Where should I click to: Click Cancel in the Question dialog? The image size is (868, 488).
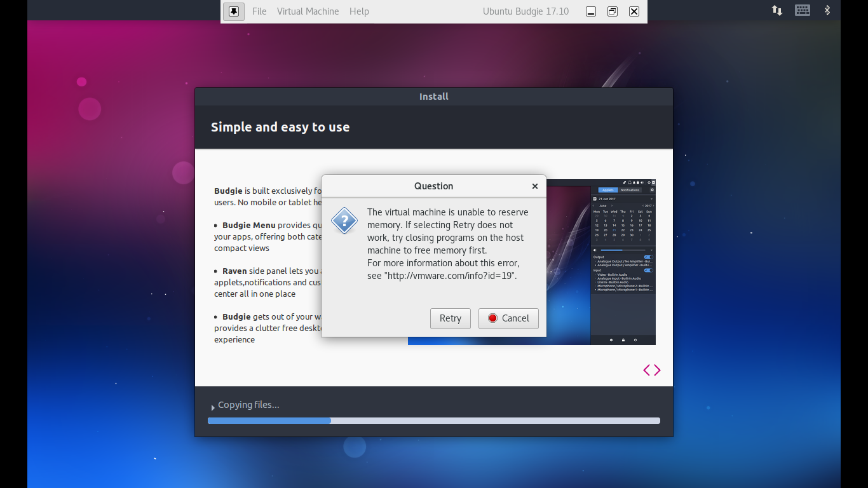(x=508, y=318)
